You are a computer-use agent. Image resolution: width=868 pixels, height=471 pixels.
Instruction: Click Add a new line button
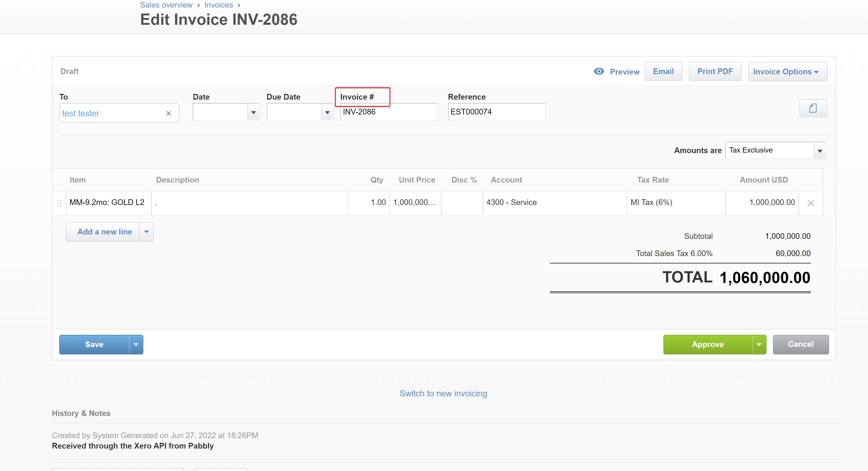(x=103, y=232)
